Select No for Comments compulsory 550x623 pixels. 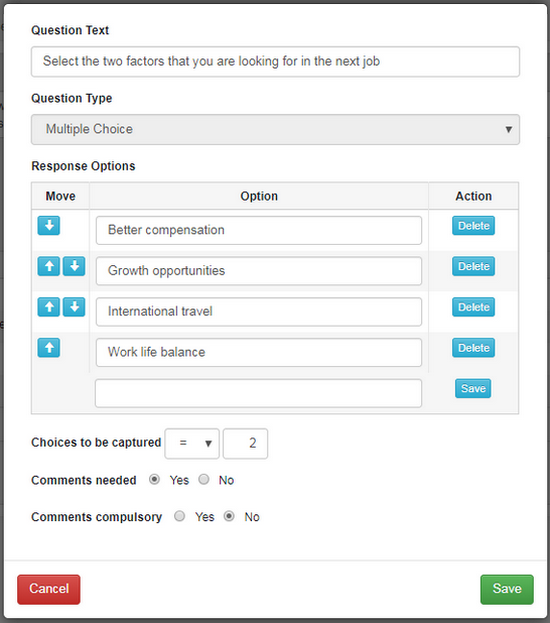tap(229, 516)
